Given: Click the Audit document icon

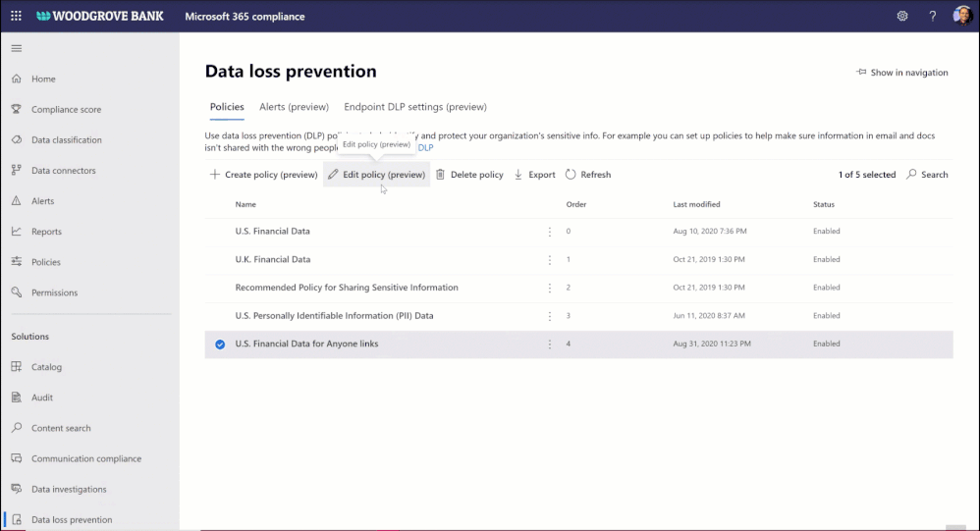Looking at the screenshot, I should click(x=17, y=398).
